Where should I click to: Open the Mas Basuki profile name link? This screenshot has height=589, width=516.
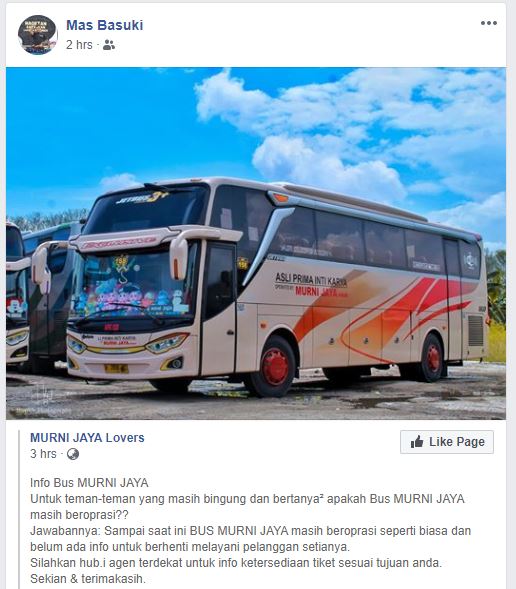click(x=104, y=25)
